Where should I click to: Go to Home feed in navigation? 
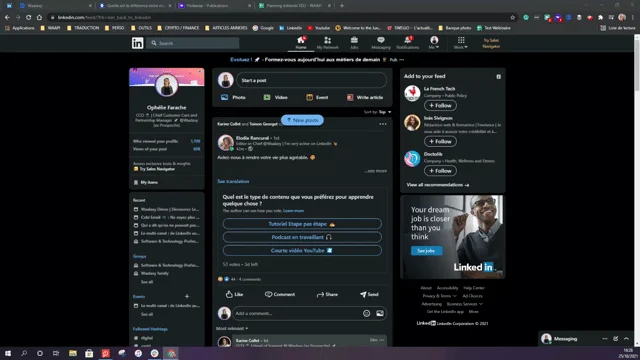(x=301, y=43)
